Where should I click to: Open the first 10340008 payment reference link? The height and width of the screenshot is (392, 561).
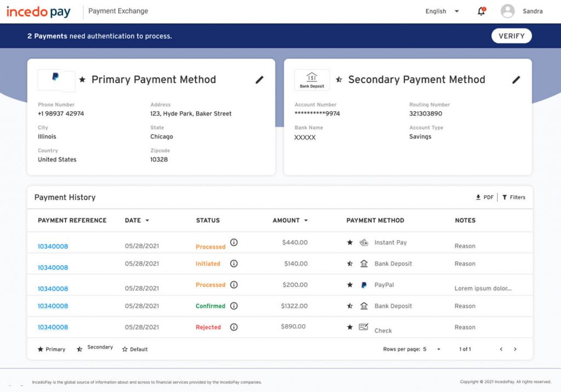53,246
